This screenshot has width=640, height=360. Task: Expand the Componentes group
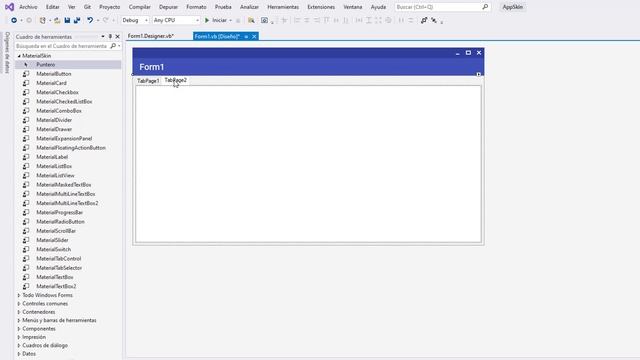pos(19,329)
